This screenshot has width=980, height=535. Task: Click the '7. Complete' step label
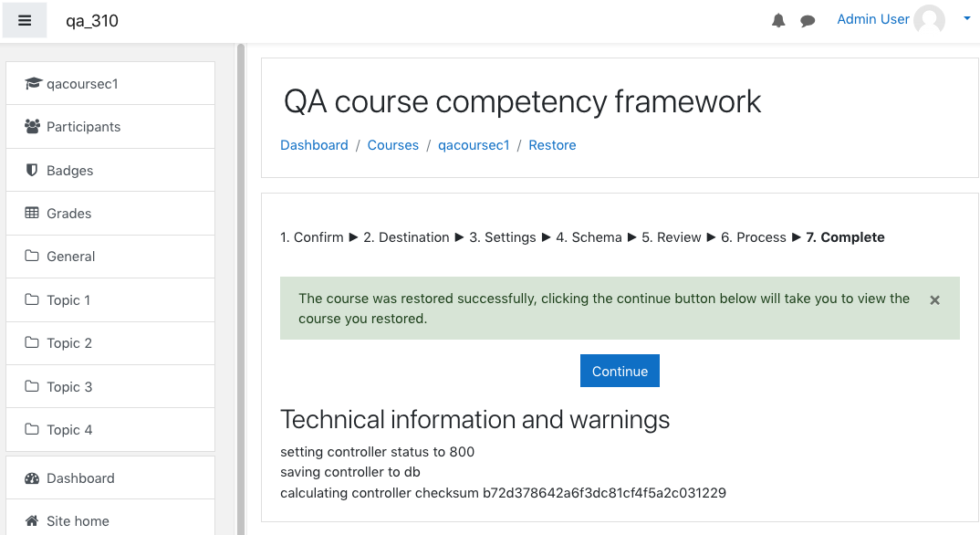845,237
